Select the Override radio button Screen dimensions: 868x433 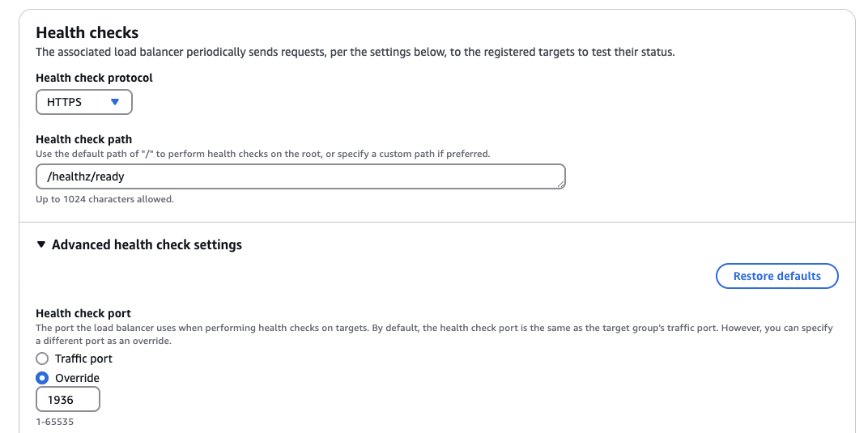(43, 378)
